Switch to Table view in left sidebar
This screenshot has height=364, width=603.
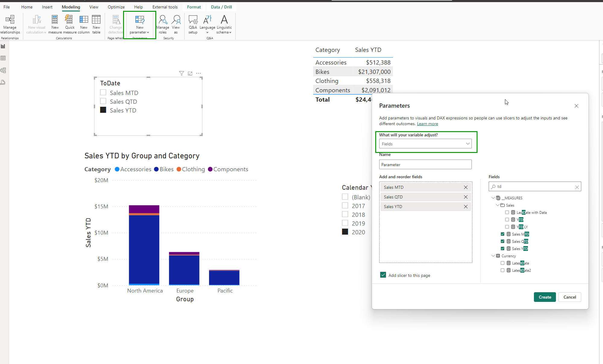point(3,58)
